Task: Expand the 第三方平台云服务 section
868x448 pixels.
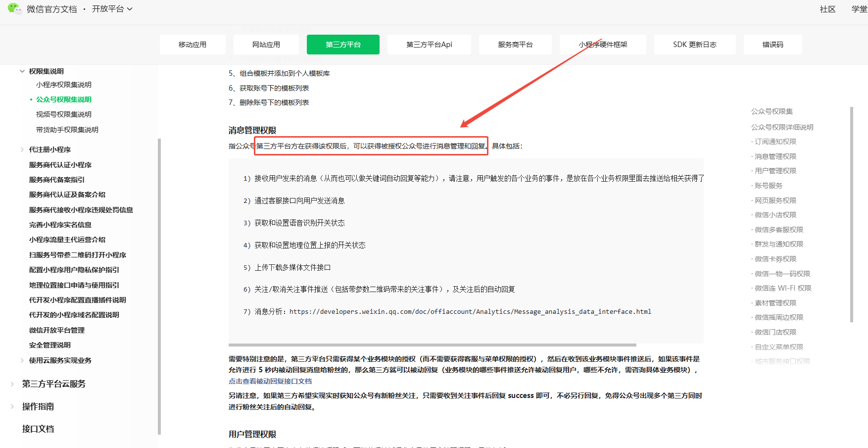Action: (12, 384)
